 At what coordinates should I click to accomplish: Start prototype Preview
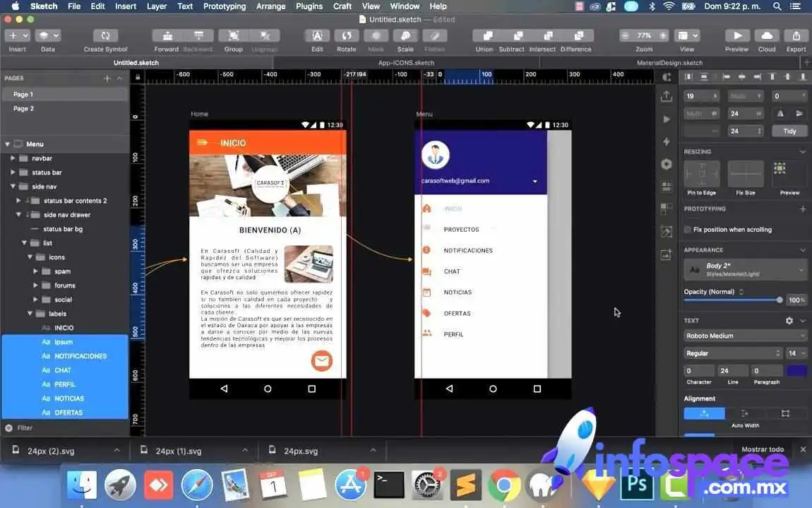tap(737, 36)
